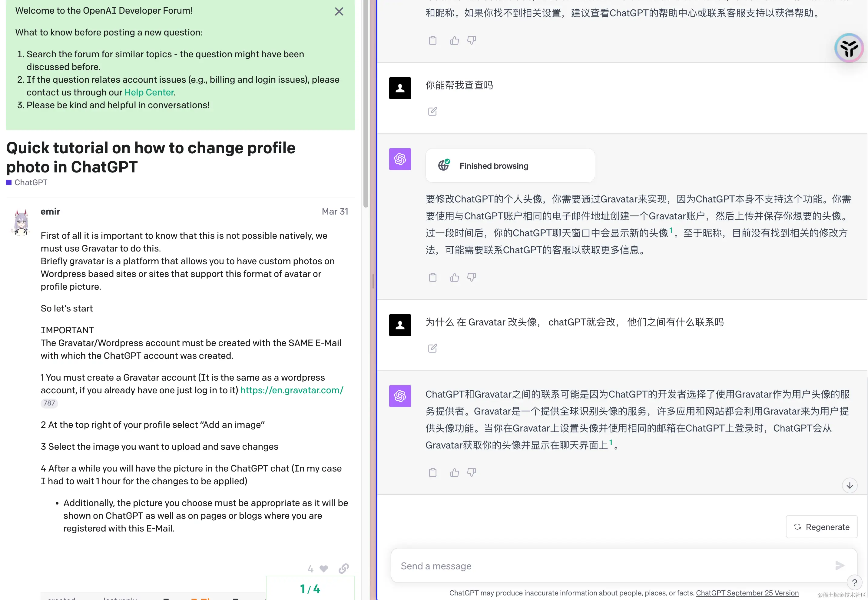Copy the Gravatar instructions reply with clipboard icon

432,278
